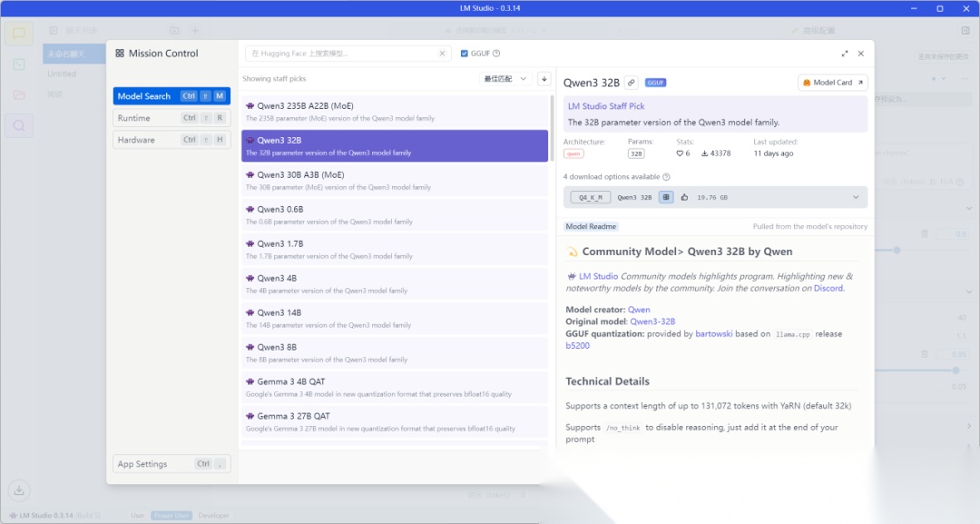Expand Mission Control to full screen

[x=845, y=54]
